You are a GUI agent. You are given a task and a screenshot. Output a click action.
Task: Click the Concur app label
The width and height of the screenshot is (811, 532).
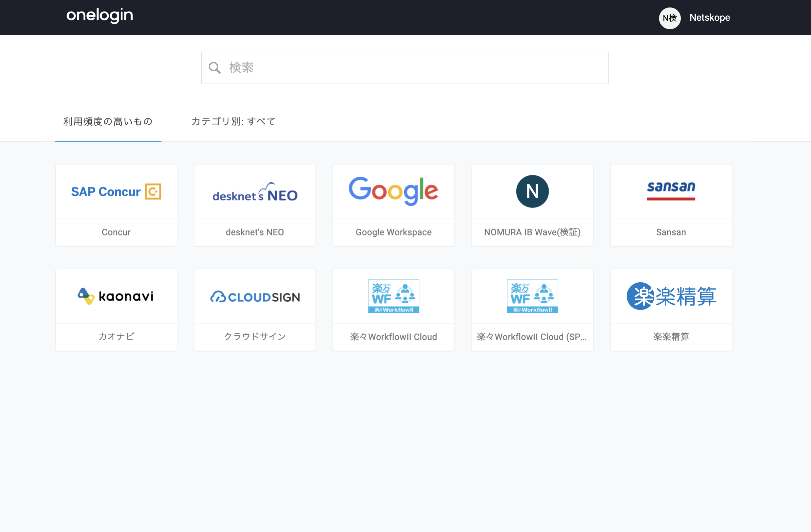(x=116, y=232)
